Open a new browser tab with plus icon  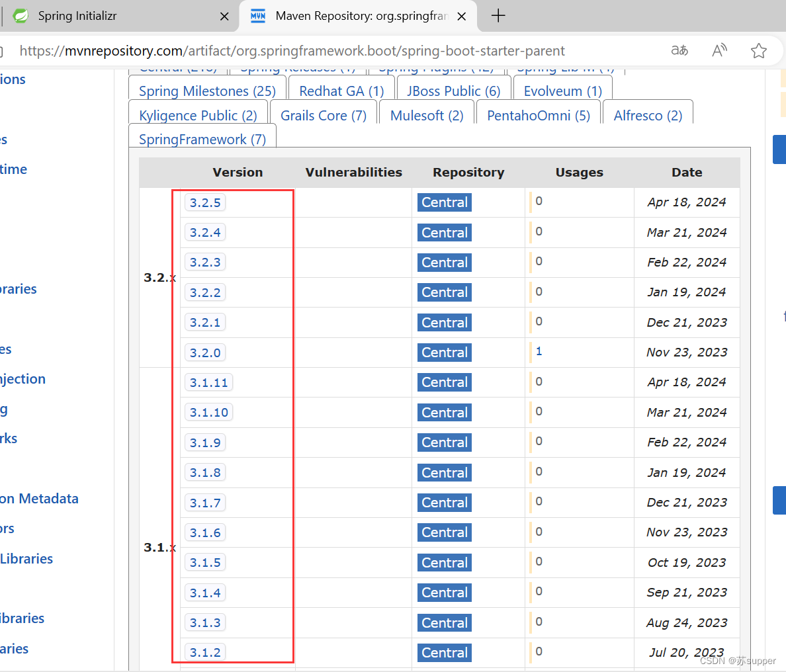click(x=498, y=15)
